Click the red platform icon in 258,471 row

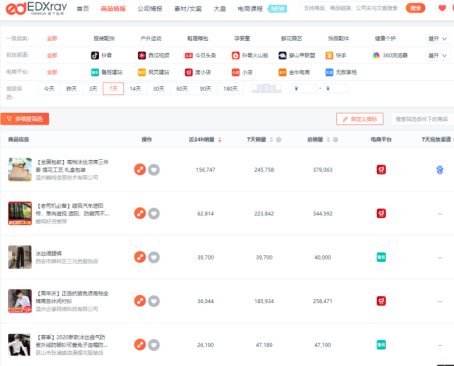point(381,301)
